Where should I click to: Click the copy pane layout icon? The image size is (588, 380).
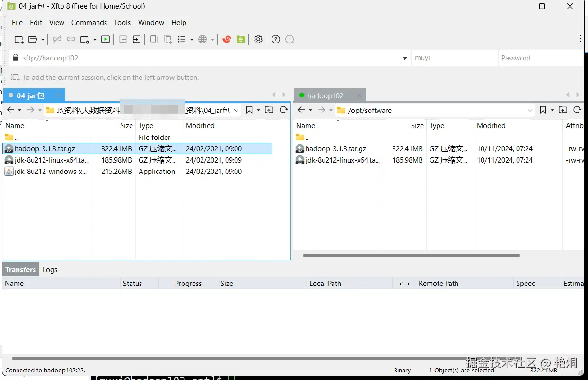coord(154,40)
